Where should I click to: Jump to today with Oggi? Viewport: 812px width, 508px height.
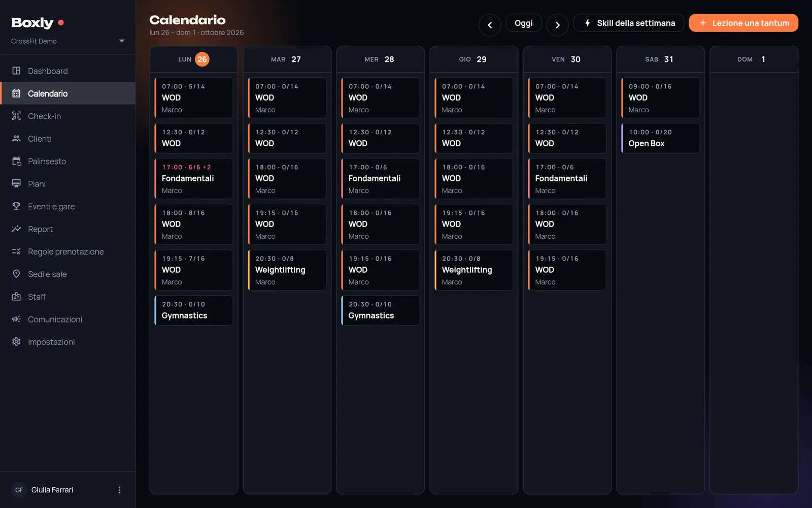coord(524,23)
